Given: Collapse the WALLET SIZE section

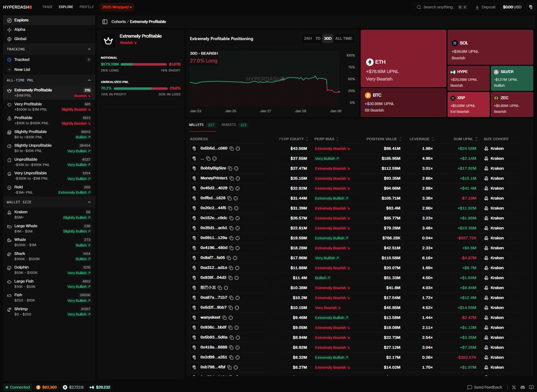Looking at the screenshot, I should [x=89, y=202].
